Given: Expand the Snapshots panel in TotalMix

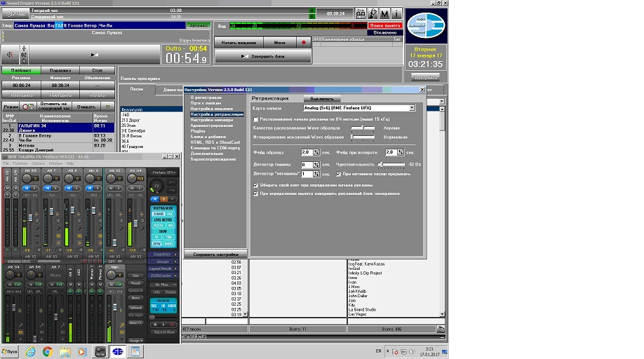Looking at the screenshot, I should tap(163, 255).
